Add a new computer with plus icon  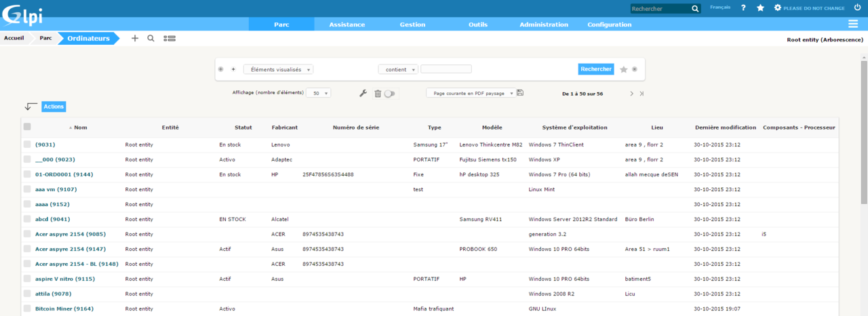click(134, 39)
